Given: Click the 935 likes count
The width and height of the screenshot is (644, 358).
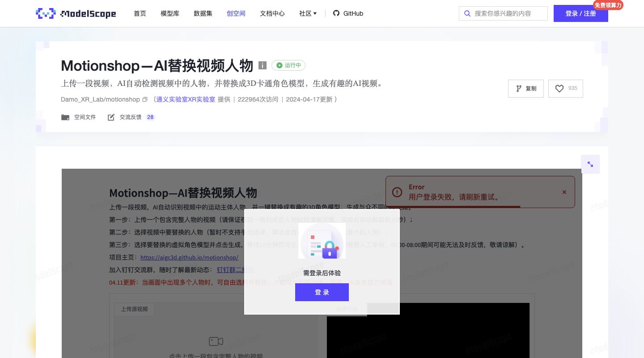Looking at the screenshot, I should click(573, 88).
